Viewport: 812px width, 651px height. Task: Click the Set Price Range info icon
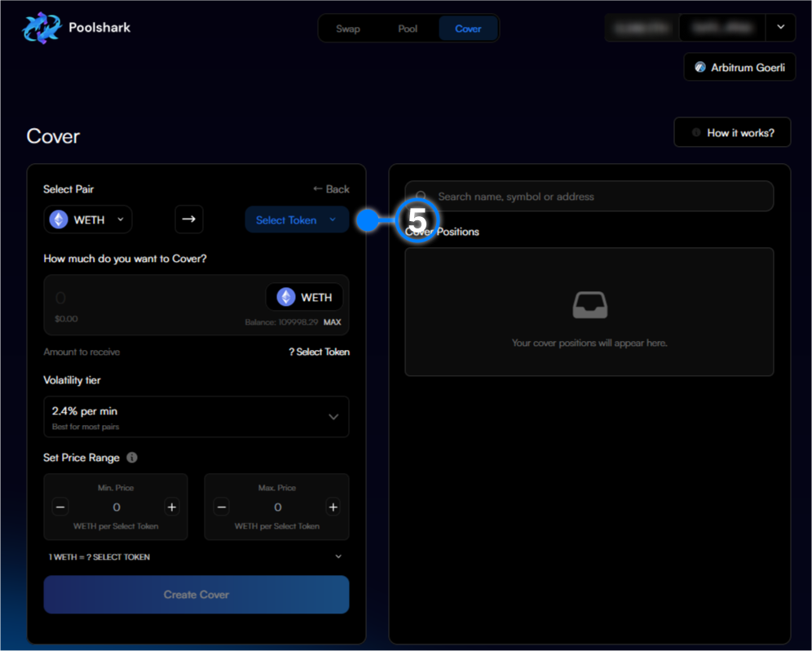[x=132, y=458]
